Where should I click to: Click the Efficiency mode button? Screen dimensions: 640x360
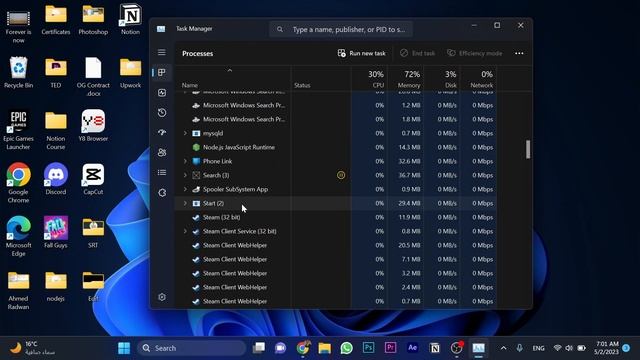(x=475, y=53)
